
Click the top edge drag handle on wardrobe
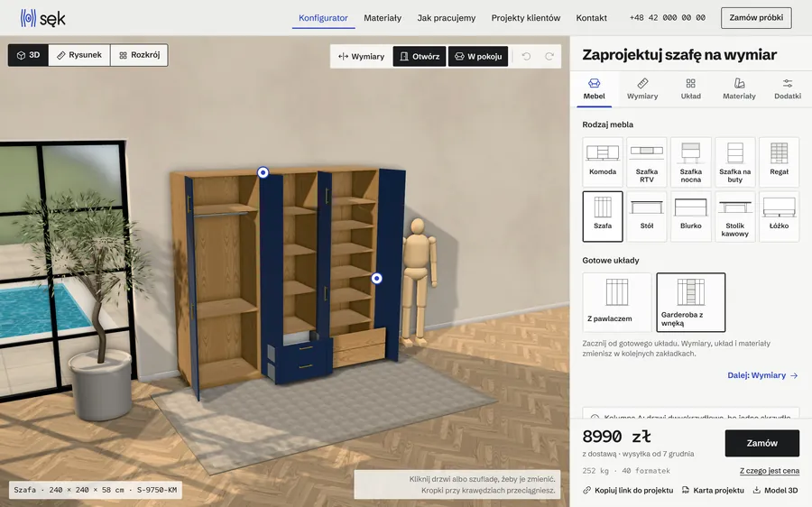[x=263, y=172]
